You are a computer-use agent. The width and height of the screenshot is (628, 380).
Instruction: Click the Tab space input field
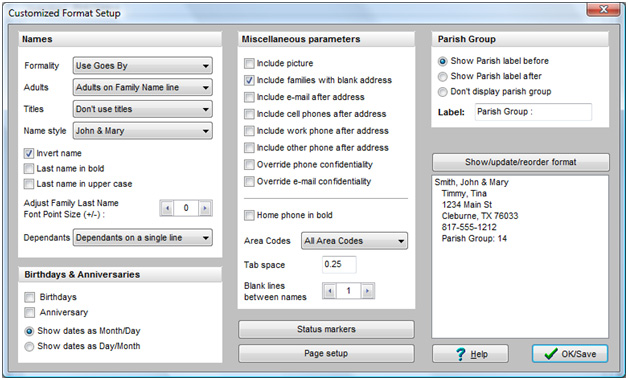click(339, 265)
